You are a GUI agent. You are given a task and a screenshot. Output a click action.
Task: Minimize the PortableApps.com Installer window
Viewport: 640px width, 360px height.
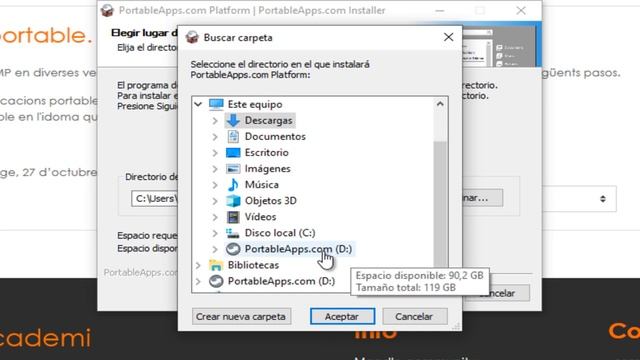440,11
